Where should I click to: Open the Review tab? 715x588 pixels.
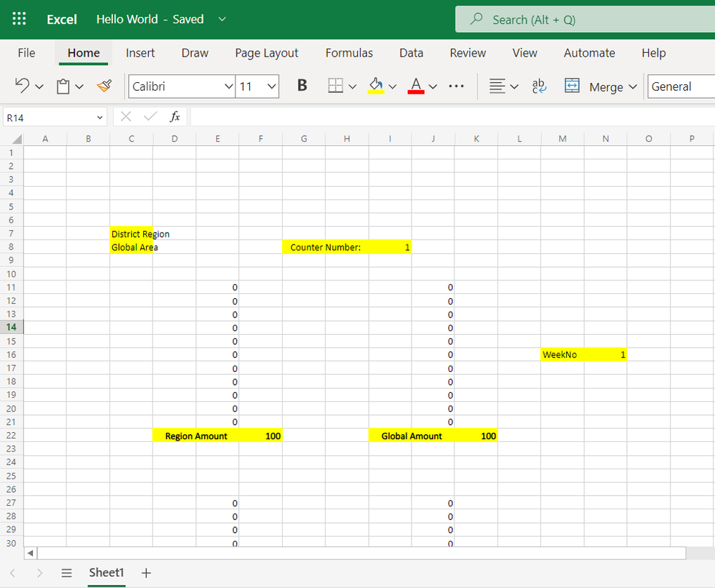[x=468, y=53]
